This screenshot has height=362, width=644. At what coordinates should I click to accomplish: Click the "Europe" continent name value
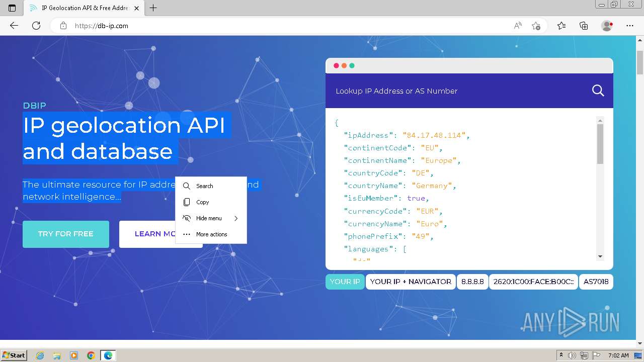click(439, 160)
